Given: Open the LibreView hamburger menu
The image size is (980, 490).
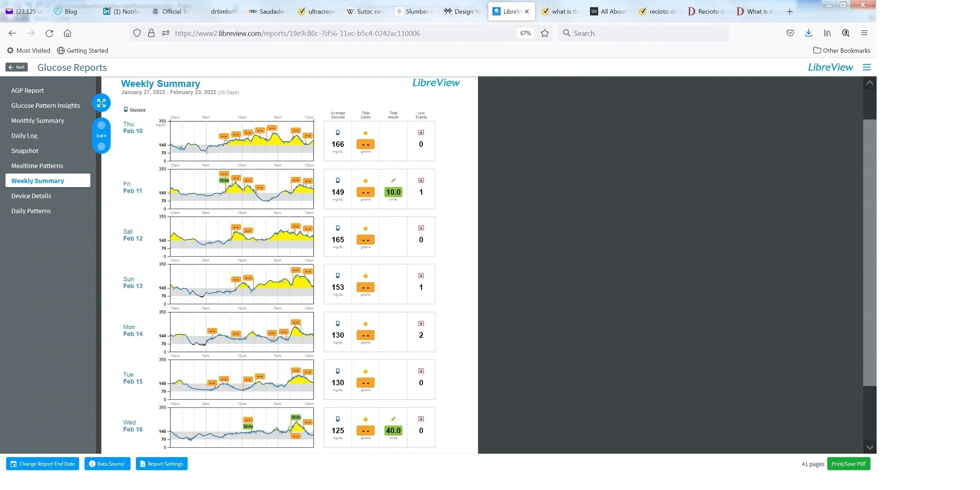Looking at the screenshot, I should tap(867, 67).
